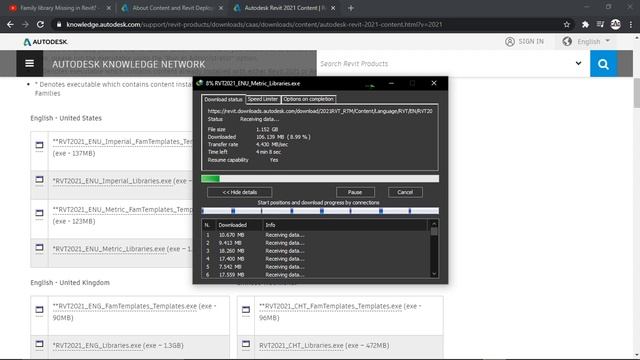Click the blue search magnifier button
The image size is (640, 360).
pyautogui.click(x=603, y=64)
